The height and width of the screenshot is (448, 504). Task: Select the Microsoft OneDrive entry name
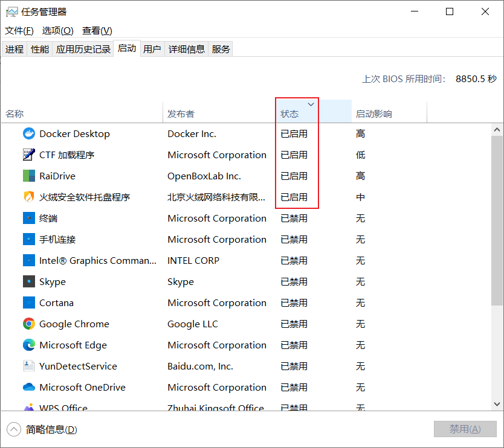click(82, 387)
